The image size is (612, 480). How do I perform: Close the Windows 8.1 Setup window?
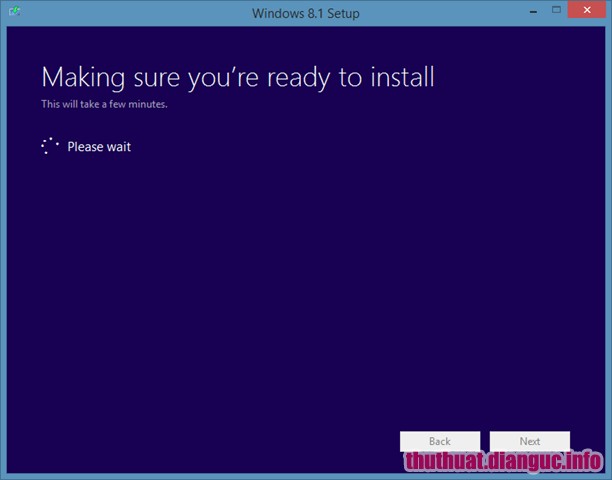coord(587,10)
